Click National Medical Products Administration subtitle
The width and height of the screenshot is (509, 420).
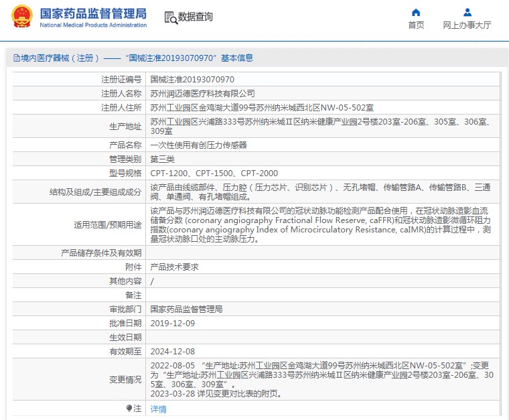(x=93, y=25)
